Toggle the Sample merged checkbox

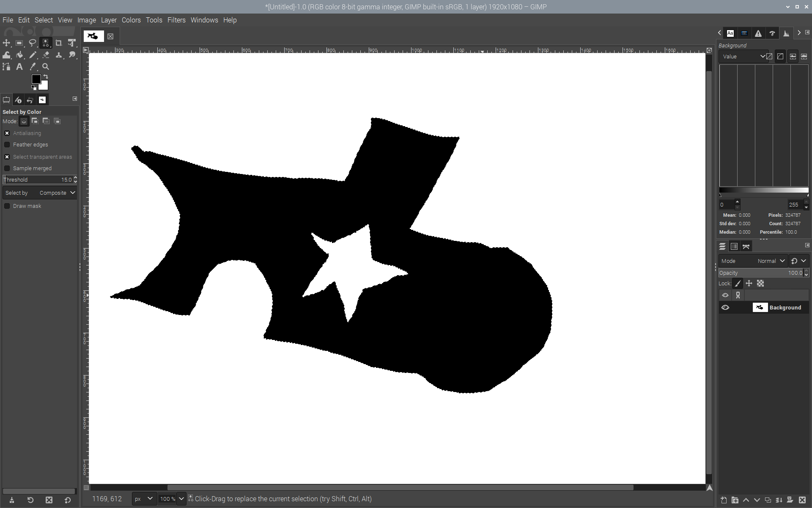tap(7, 168)
